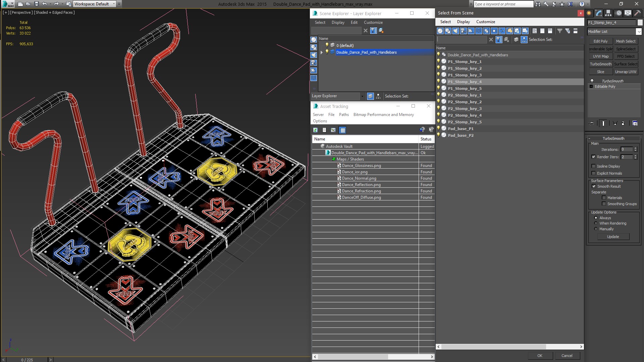Screen dimensions: 644x362
Task: Open the Modify command panel tab
Action: [599, 13]
